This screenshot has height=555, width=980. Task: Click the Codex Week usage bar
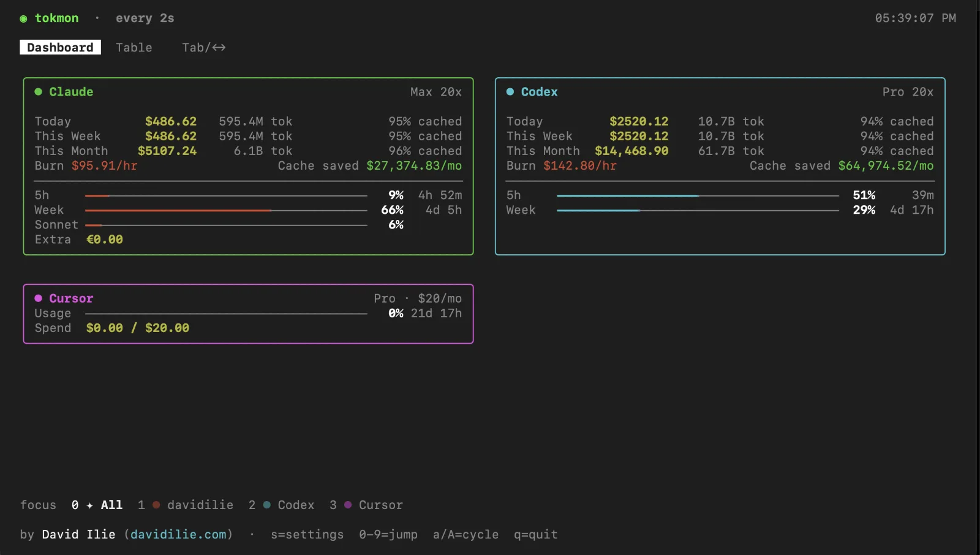698,211
